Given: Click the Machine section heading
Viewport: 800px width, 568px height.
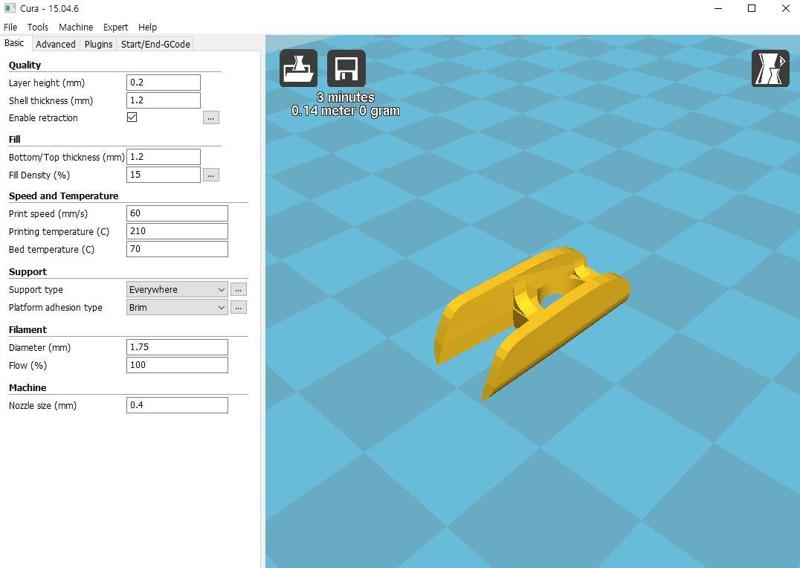Looking at the screenshot, I should 28,388.
